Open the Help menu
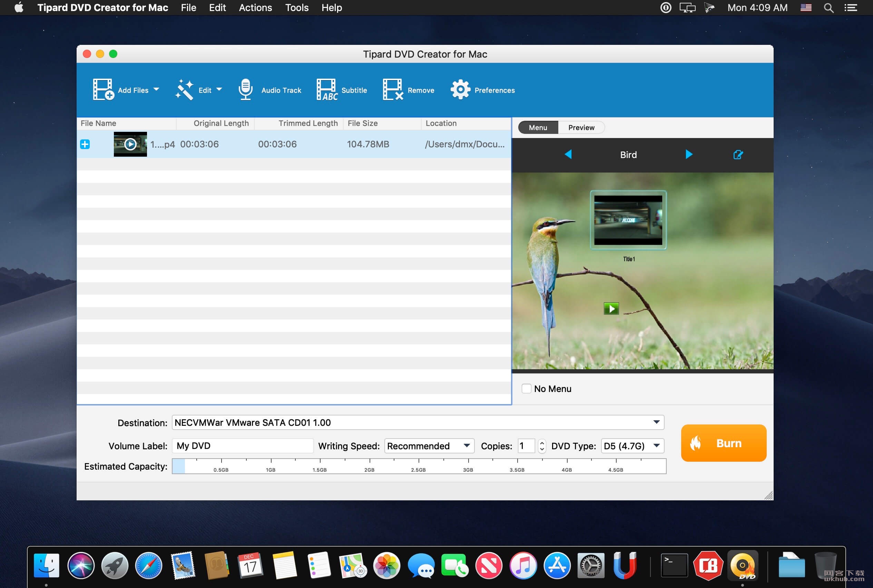The width and height of the screenshot is (873, 588). pos(332,8)
